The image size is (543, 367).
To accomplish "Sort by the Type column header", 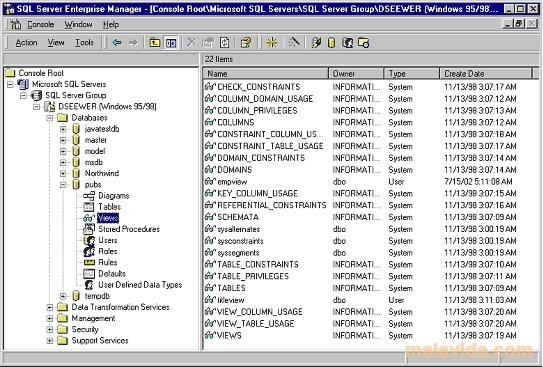I will point(412,73).
